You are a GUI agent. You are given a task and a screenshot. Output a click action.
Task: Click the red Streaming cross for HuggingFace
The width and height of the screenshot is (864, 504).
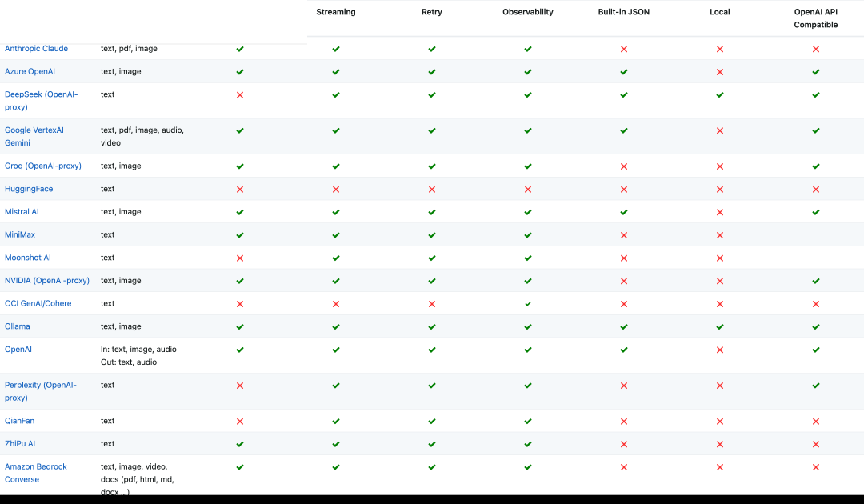pos(335,190)
